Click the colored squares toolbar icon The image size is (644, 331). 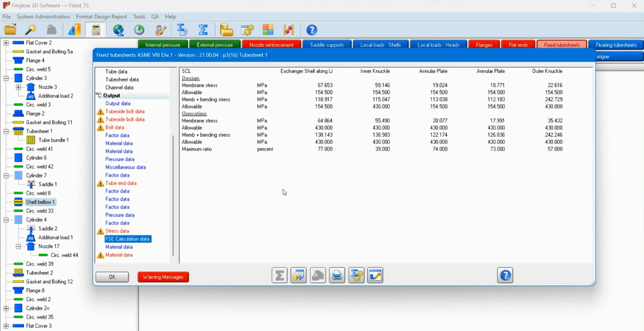coord(268,30)
